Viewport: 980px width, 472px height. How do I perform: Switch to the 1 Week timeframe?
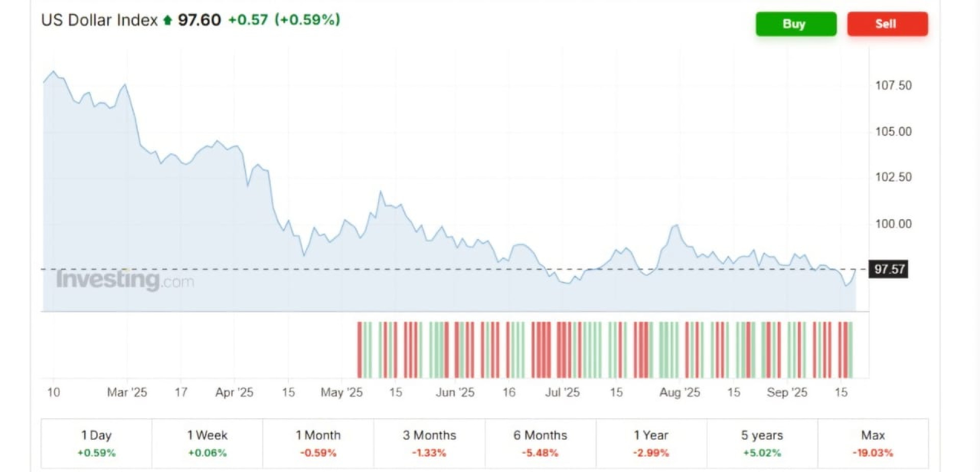pos(207,443)
